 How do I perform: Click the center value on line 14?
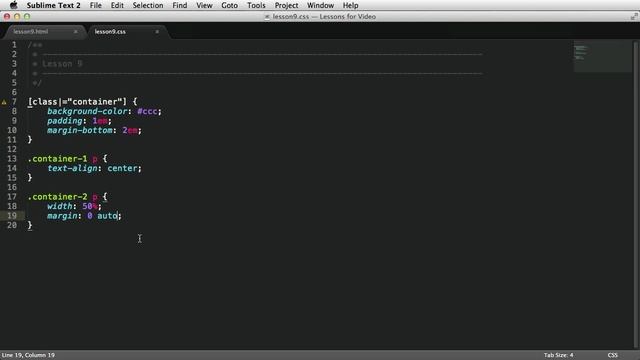(x=122, y=168)
